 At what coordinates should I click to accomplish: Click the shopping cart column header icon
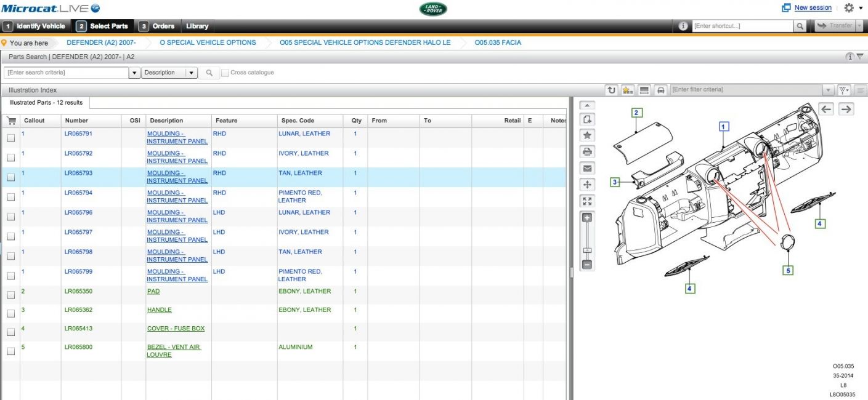coord(11,121)
